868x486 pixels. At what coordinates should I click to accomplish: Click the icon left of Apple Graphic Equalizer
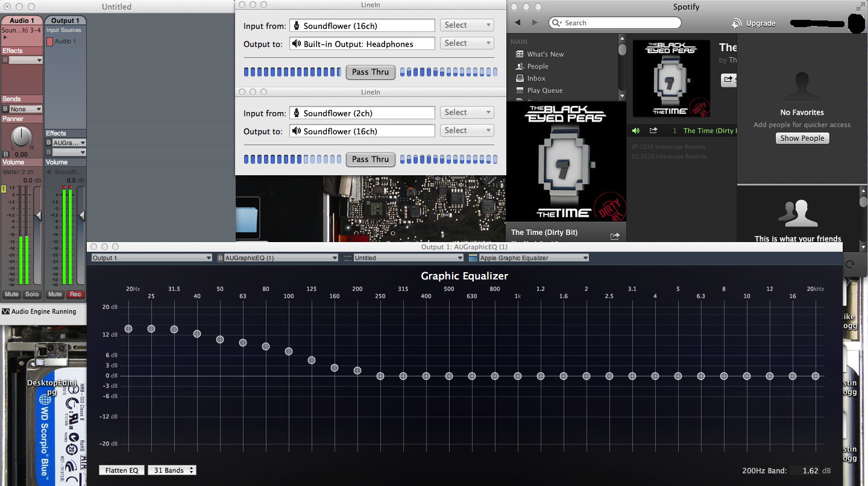(473, 258)
